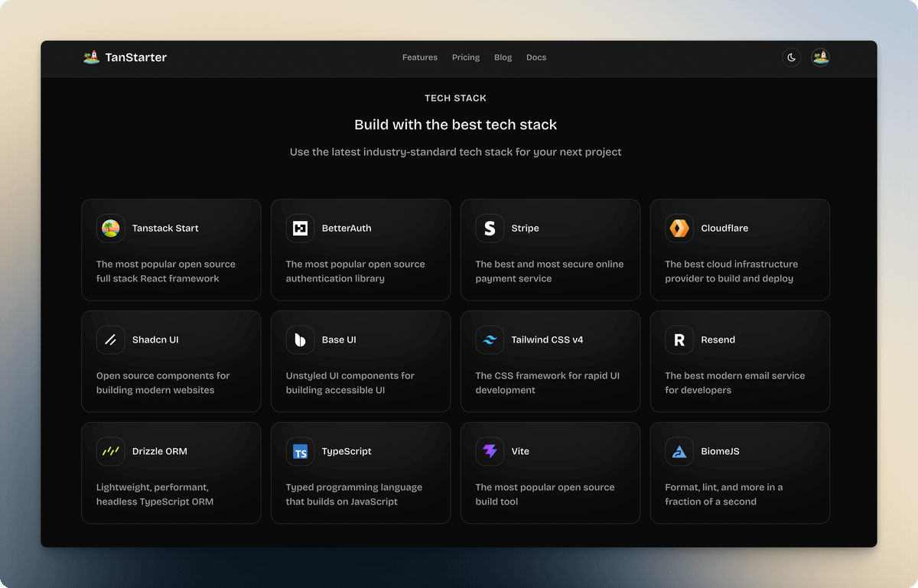This screenshot has width=918, height=588.
Task: Click the TECH STACK section label
Action: pyautogui.click(x=456, y=98)
